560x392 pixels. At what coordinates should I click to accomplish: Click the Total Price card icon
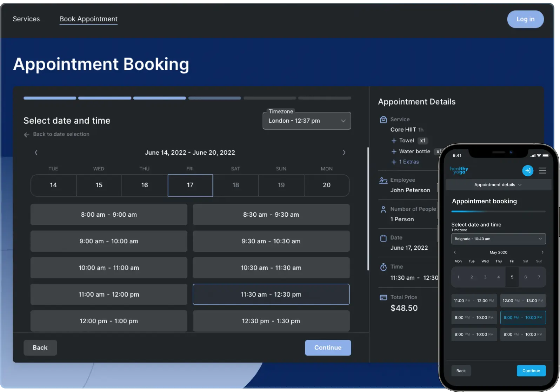point(383,298)
